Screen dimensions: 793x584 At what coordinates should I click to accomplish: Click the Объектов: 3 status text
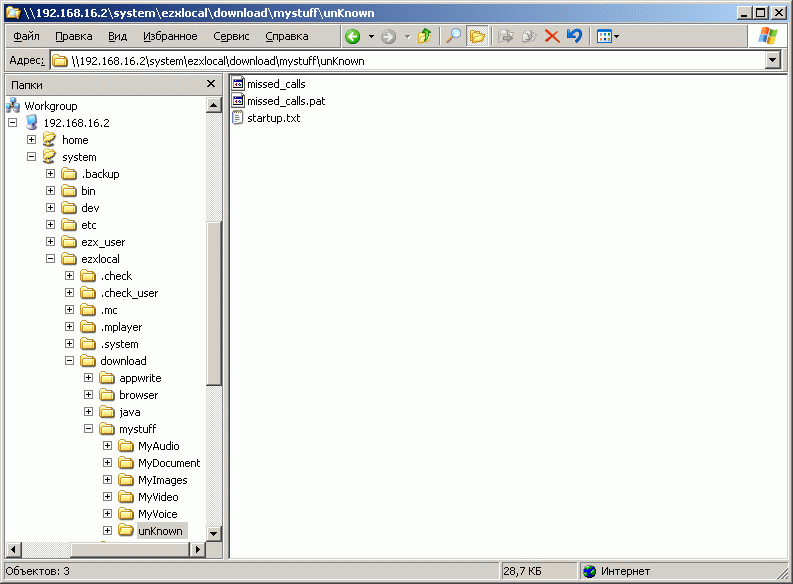[x=37, y=571]
